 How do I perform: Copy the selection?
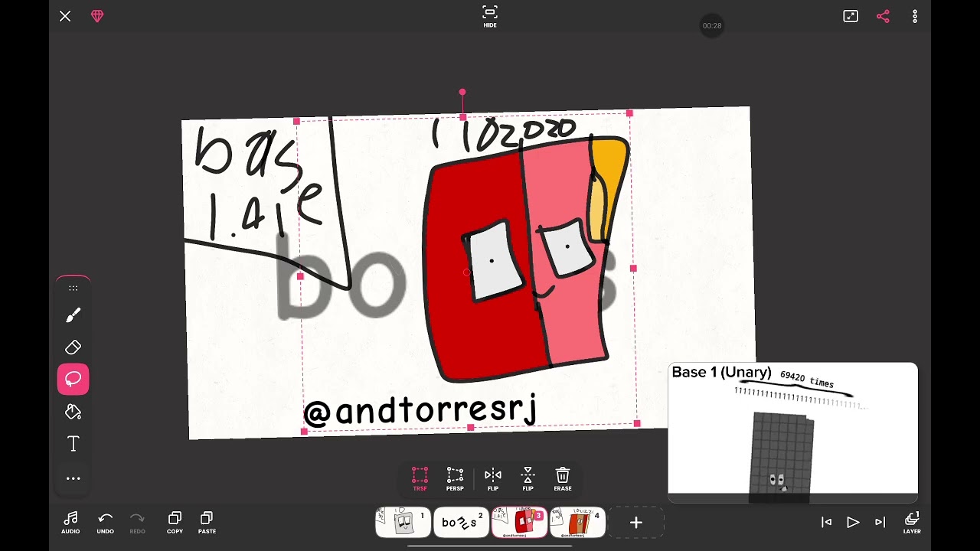pos(175,523)
